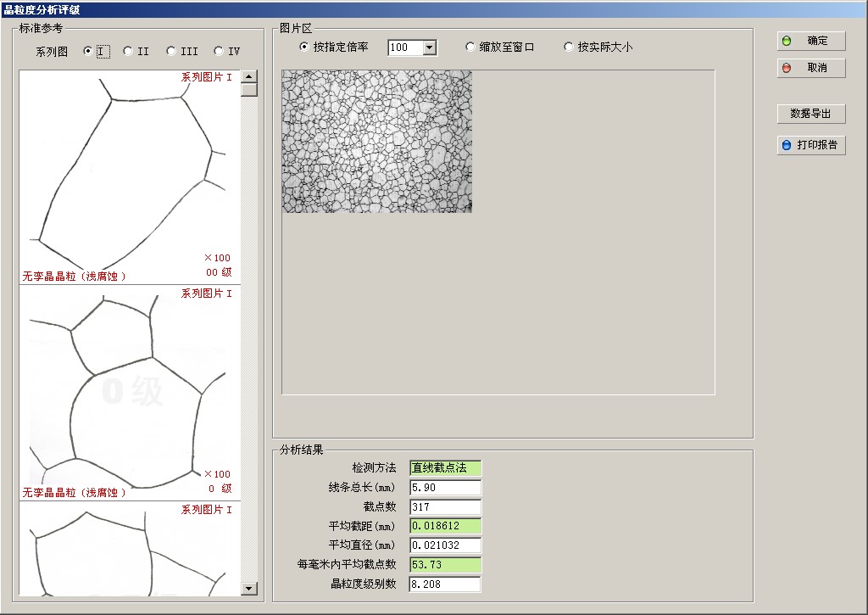Click the green-icon 确定 confirm button

tap(810, 41)
